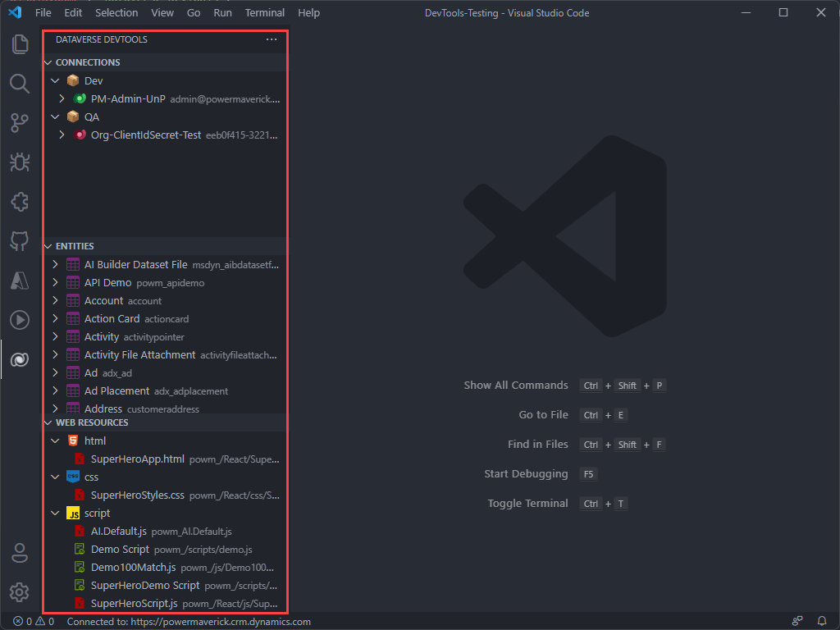The width and height of the screenshot is (840, 630).
Task: Open the Search icon in the activity bar
Action: click(20, 83)
